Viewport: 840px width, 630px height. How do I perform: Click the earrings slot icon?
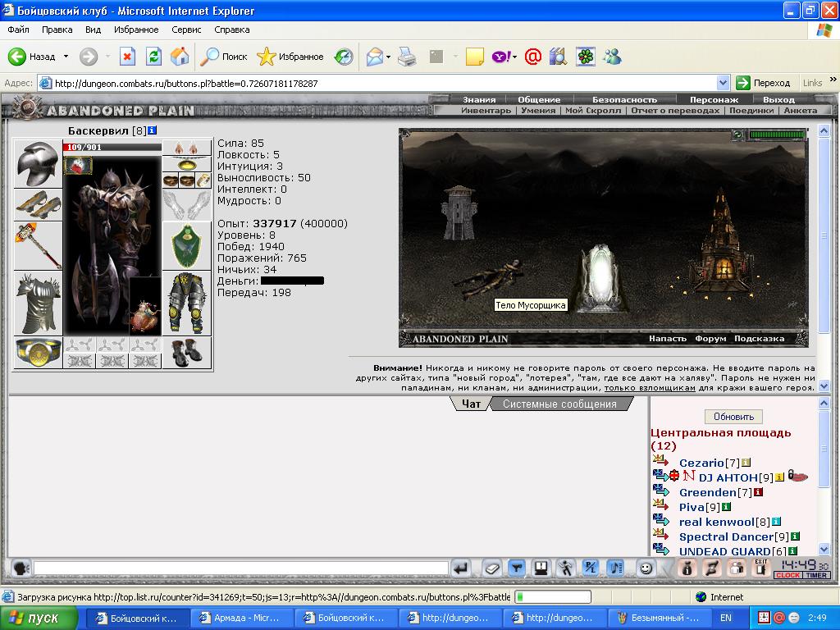tap(187, 148)
